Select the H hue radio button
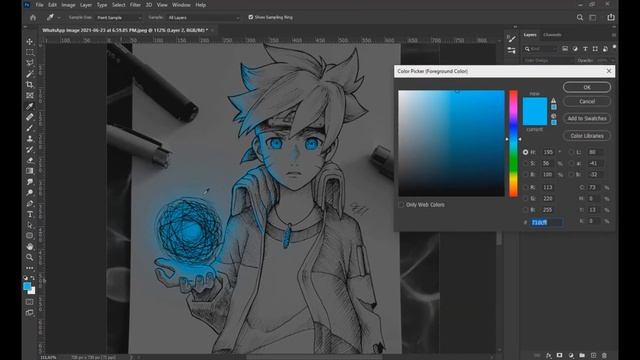Screen dimensions: 640x360 click(x=525, y=152)
